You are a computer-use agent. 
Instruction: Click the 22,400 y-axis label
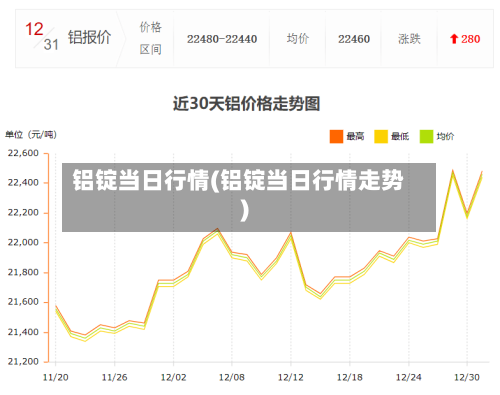pyautogui.click(x=23, y=183)
